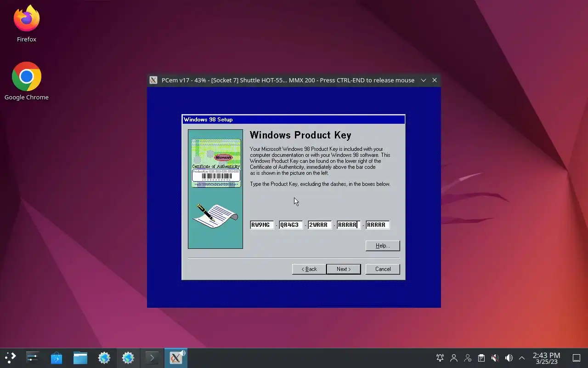Viewport: 588px width, 368px height.
Task: Click the Back button in Windows 98 Setup
Action: click(309, 269)
